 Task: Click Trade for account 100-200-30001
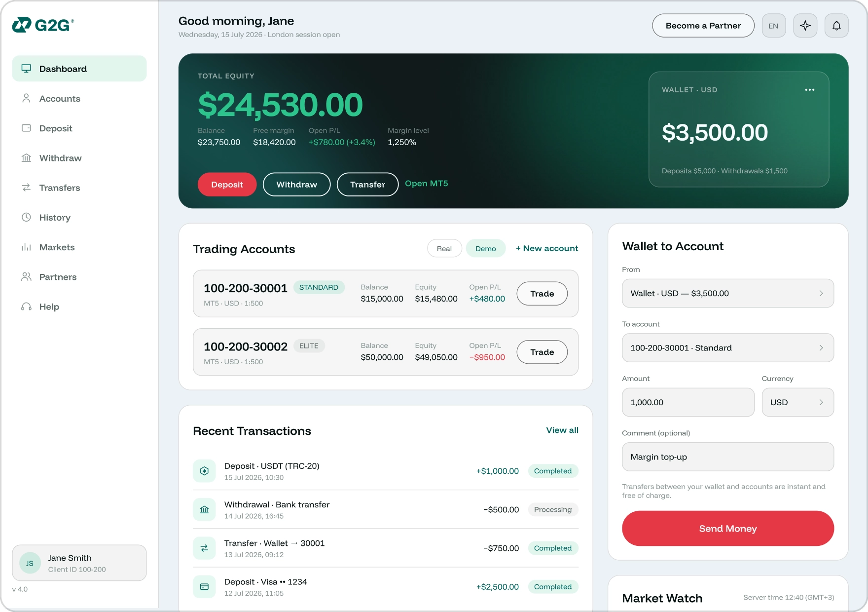tap(542, 294)
